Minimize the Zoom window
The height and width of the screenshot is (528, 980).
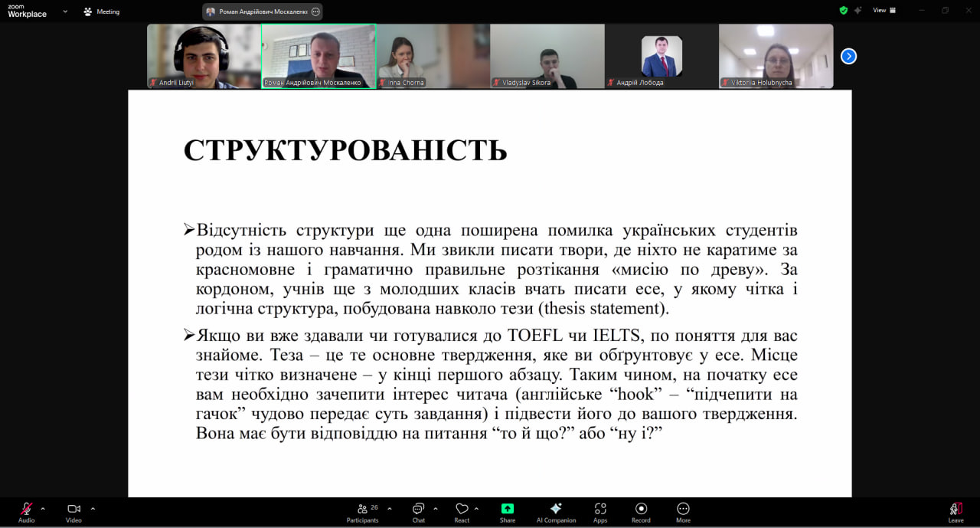click(x=921, y=11)
